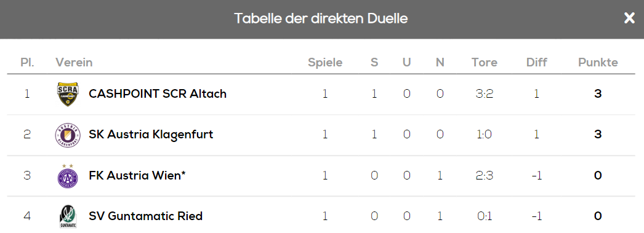Click Austria Wien's 2:3 goals score
Image resolution: width=644 pixels, height=233 pixels.
(485, 176)
